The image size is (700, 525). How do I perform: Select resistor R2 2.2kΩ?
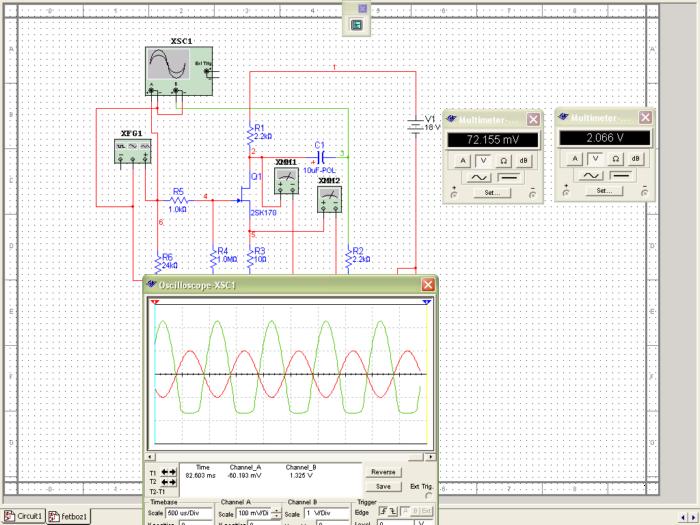[x=348, y=258]
